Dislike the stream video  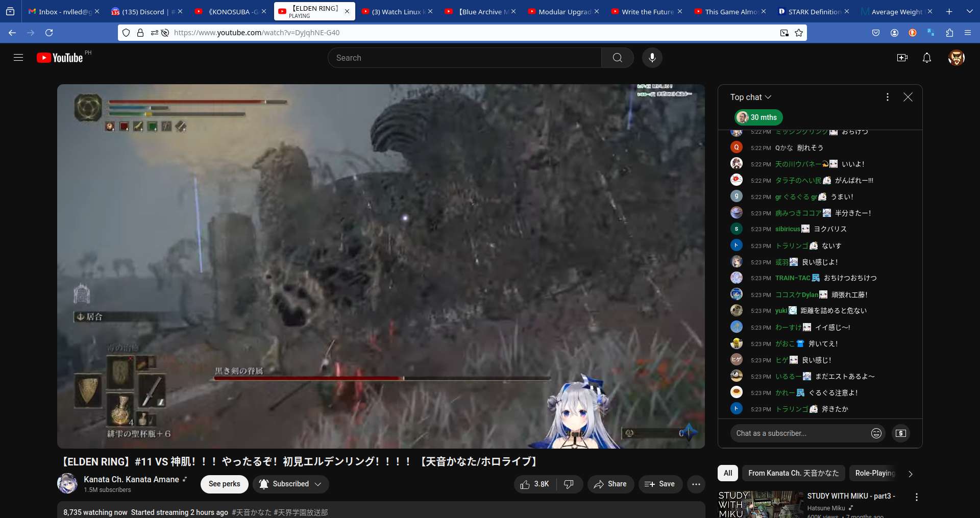coord(569,484)
